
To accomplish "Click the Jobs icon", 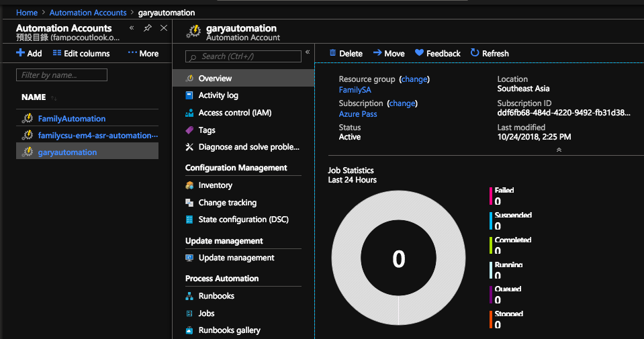I will point(189,313).
